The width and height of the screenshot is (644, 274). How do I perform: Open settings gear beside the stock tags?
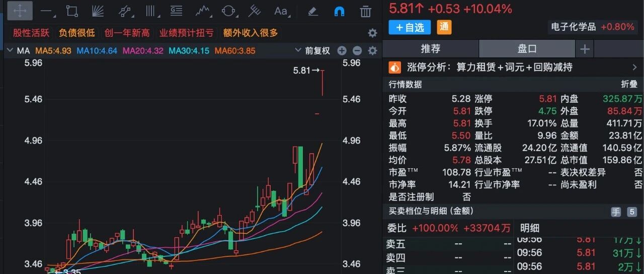(372, 33)
